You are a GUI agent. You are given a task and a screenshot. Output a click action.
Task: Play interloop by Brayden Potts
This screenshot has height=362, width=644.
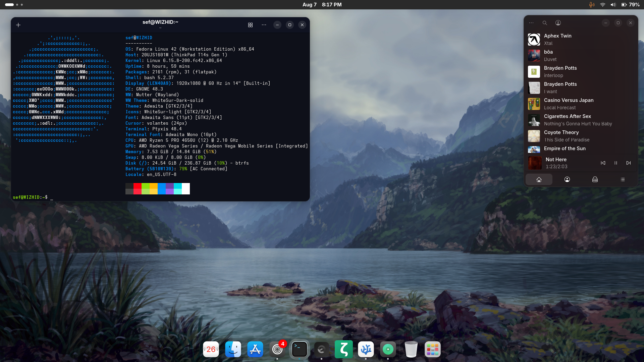coord(581,72)
